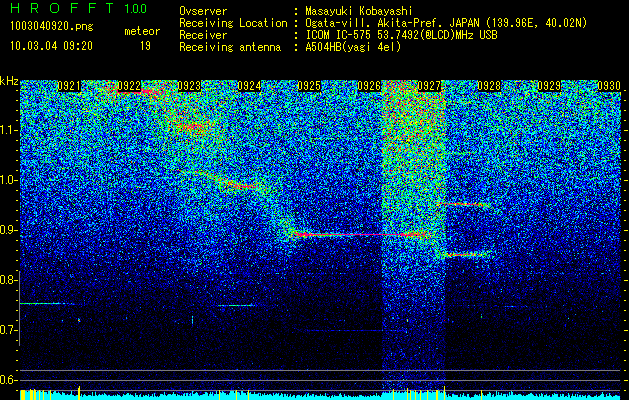Click the 0921 time marker
This screenshot has width=629, height=400.
click(x=69, y=86)
